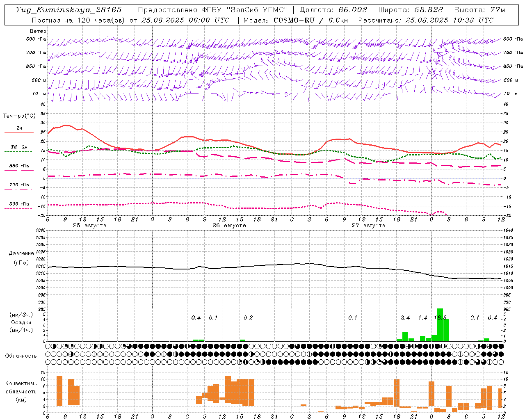Image resolution: width=525 pixels, height=420 pixels.
Task: Click the 500 м wind level label on left
Action: (39, 80)
